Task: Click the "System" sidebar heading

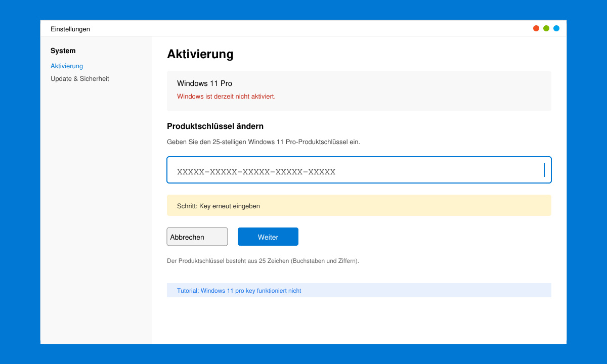Action: [63, 51]
